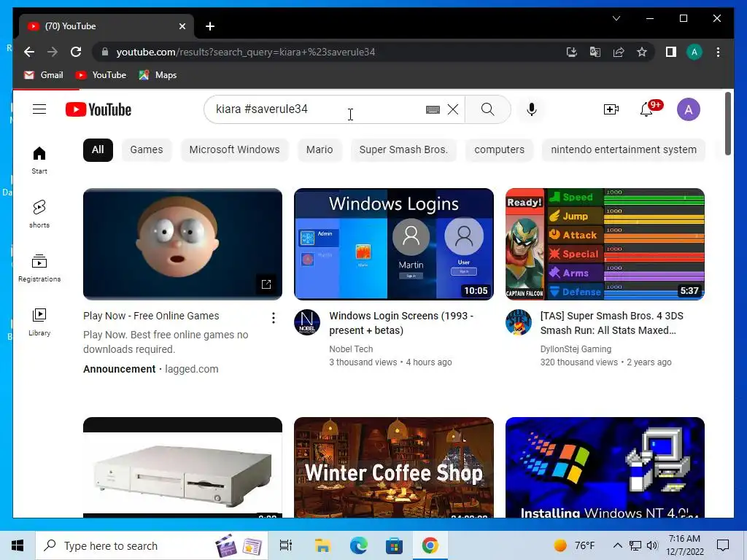The image size is (747, 560).
Task: Open Maps bookmark
Action: 158,75
